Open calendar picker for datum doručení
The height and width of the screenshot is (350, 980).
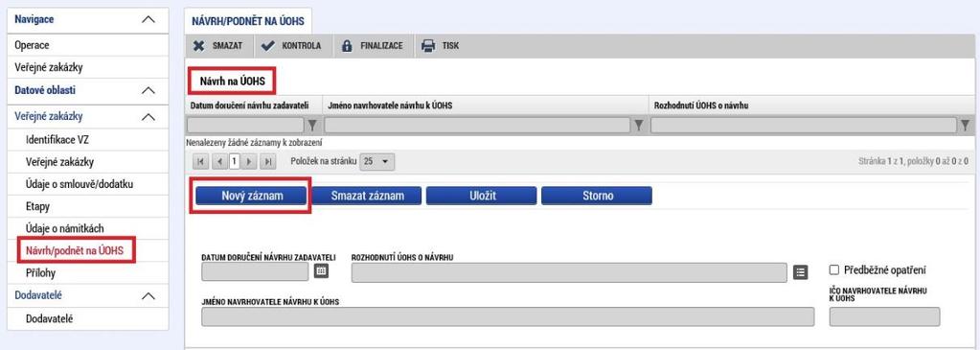point(321,271)
